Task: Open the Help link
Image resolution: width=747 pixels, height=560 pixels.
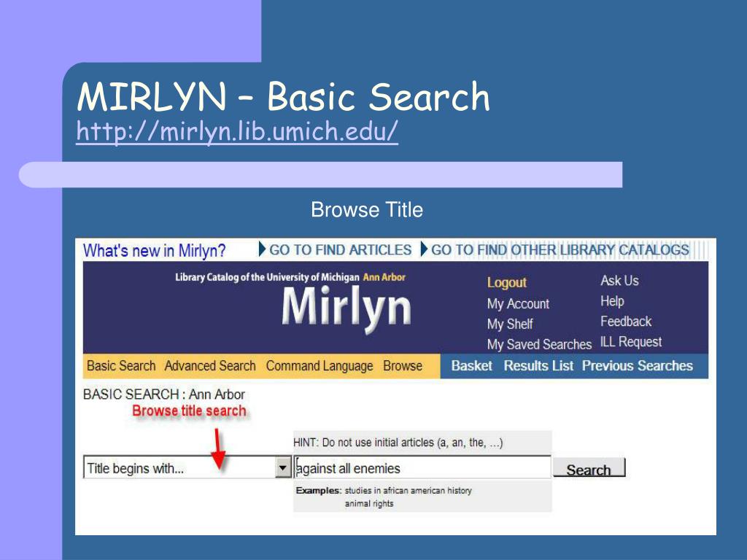Action: [x=612, y=301]
